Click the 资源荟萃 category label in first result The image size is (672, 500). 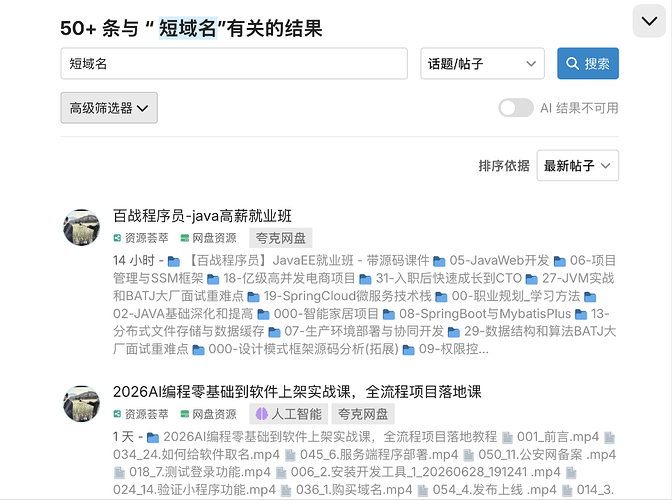[x=147, y=238]
